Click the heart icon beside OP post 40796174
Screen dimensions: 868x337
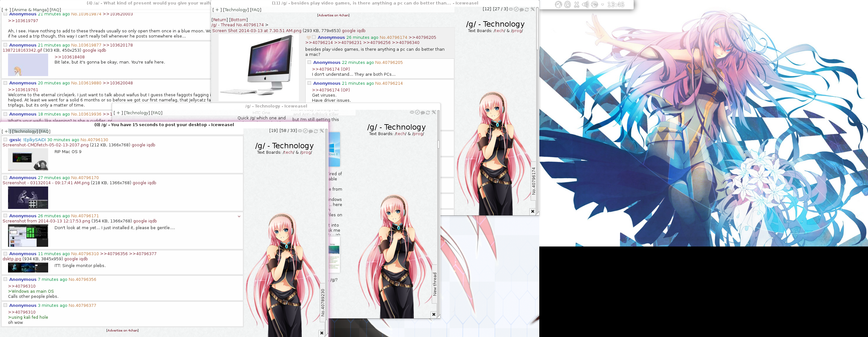click(x=308, y=38)
